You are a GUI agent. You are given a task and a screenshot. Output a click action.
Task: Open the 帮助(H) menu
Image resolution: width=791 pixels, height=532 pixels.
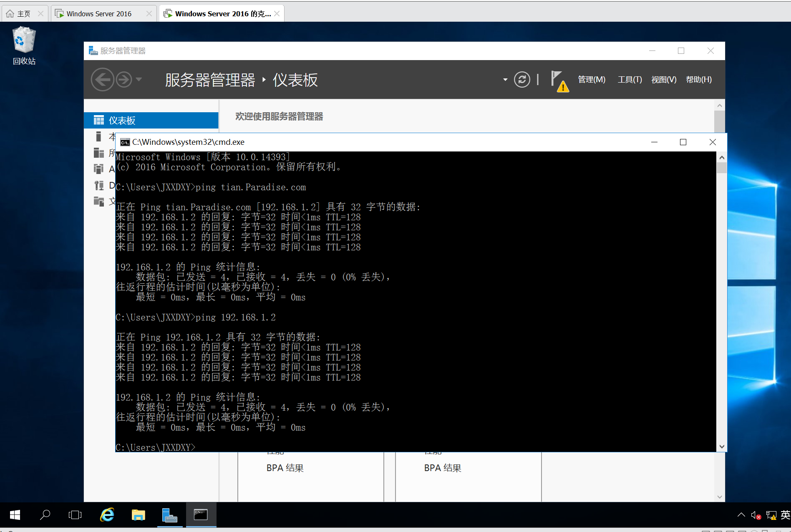(699, 79)
